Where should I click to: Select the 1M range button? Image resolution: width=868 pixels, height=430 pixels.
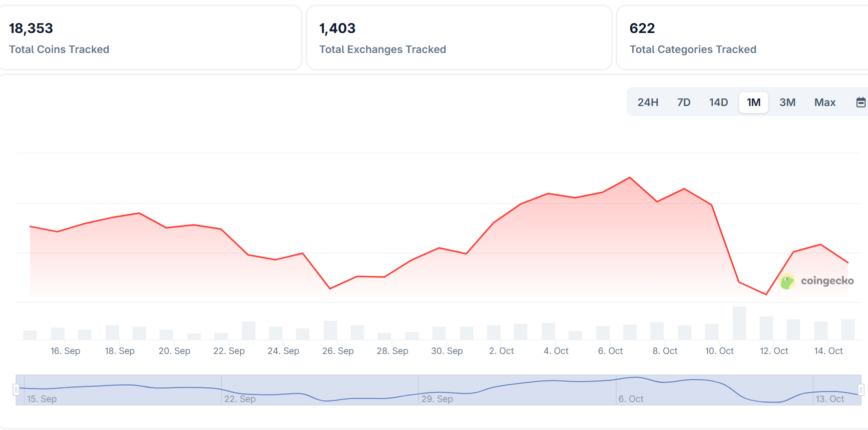pyautogui.click(x=753, y=102)
